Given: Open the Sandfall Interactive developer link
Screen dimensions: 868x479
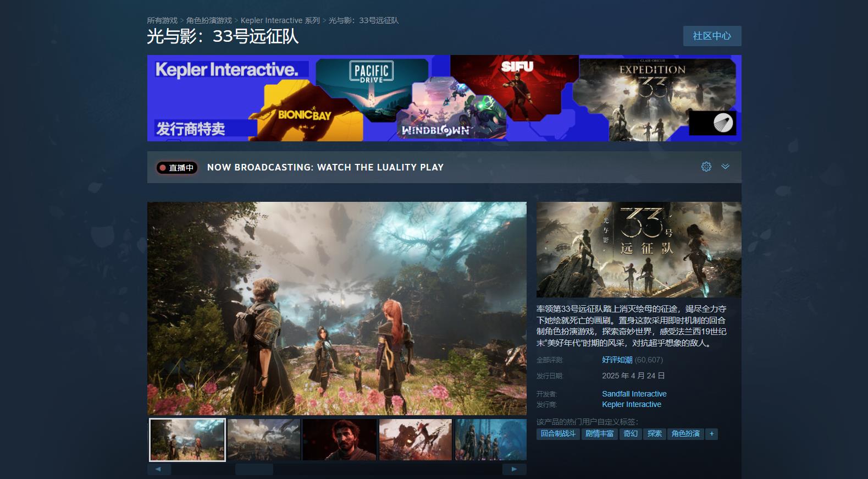Looking at the screenshot, I should [x=634, y=394].
